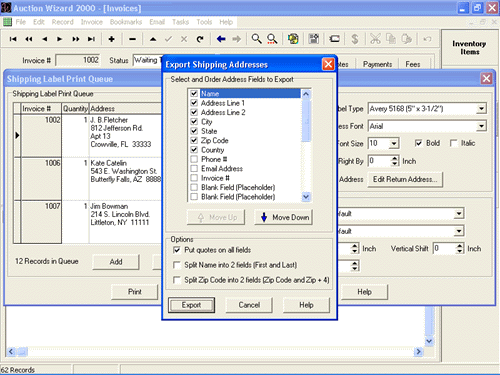Screen dimensions: 500x375
Task: Click field list scroll down arrow
Action: [306, 197]
